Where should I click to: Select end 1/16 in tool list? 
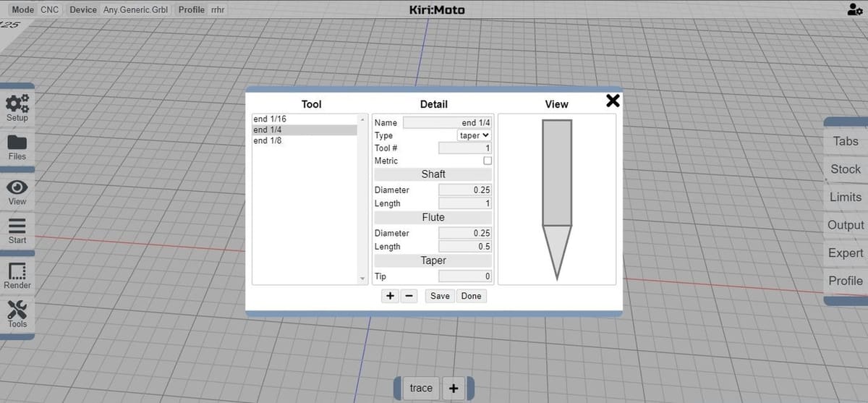(x=305, y=119)
